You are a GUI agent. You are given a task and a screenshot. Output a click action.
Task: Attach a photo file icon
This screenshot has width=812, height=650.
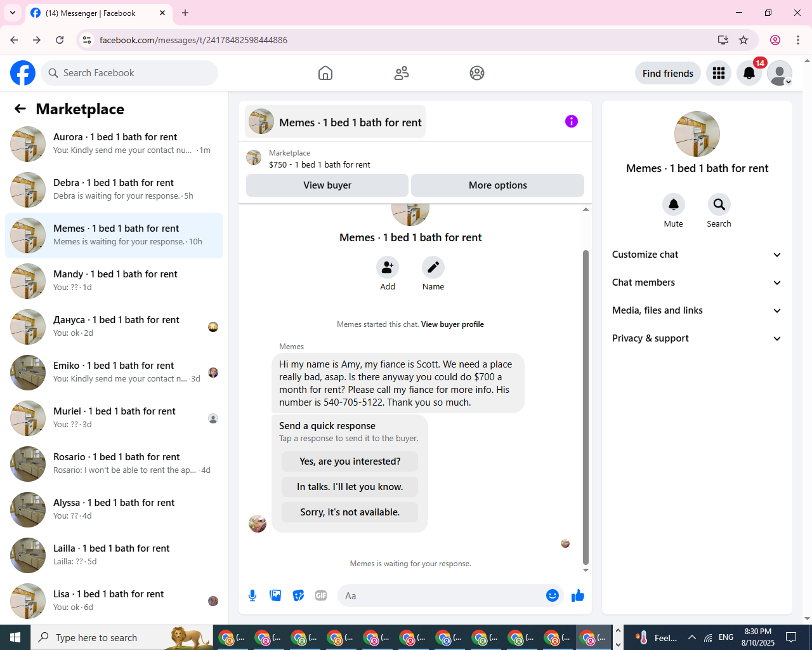pos(275,595)
